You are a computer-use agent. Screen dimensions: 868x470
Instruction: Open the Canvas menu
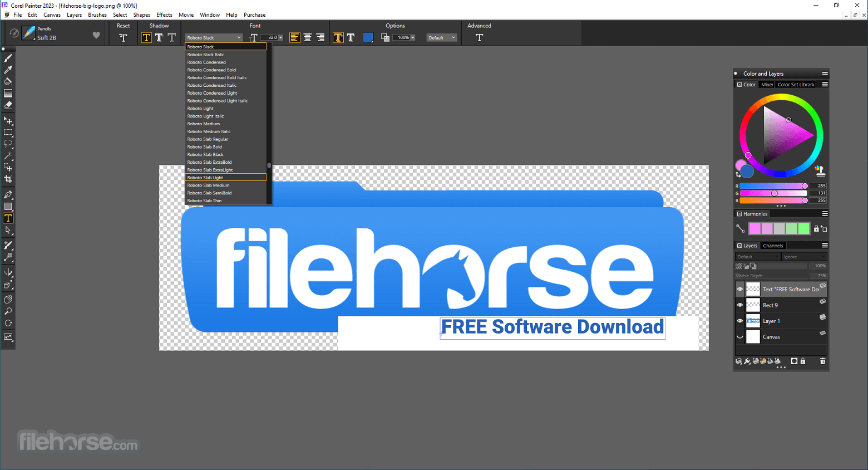click(x=52, y=15)
